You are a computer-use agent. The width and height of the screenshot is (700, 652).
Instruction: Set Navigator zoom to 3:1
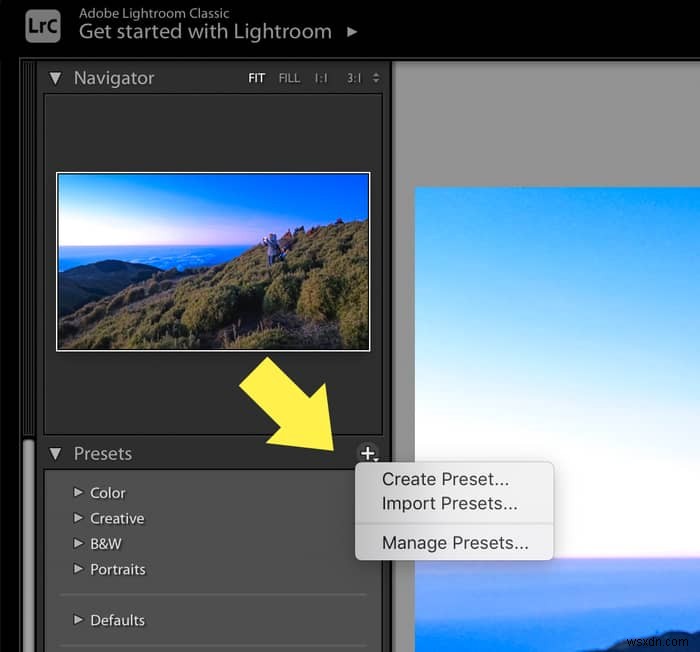[354, 78]
